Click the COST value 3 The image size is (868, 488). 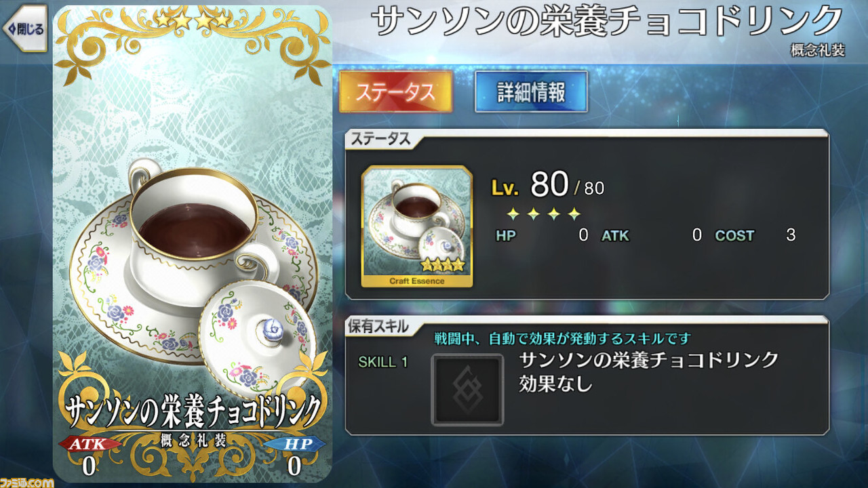coord(791,236)
